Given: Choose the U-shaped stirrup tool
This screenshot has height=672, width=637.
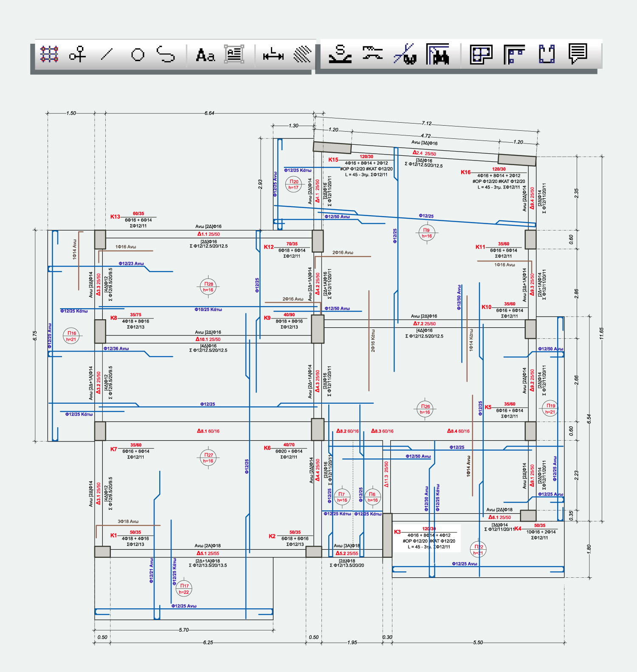Looking at the screenshot, I should (547, 54).
